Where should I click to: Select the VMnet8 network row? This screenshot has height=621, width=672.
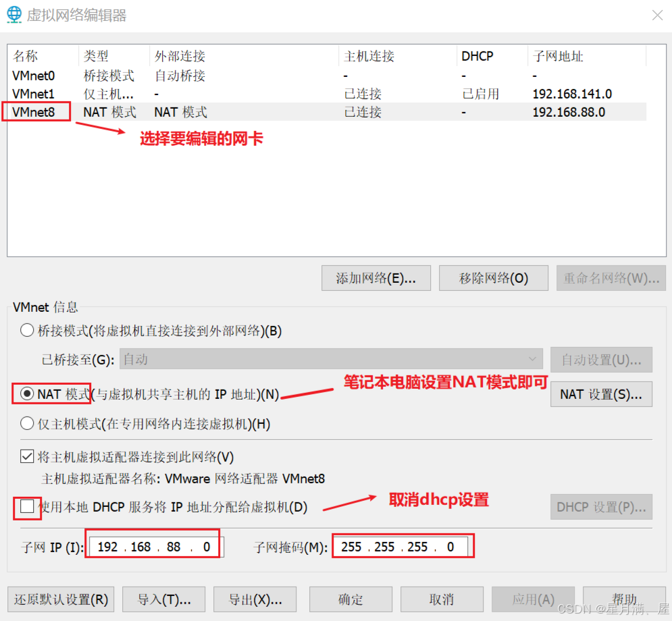coord(327,112)
